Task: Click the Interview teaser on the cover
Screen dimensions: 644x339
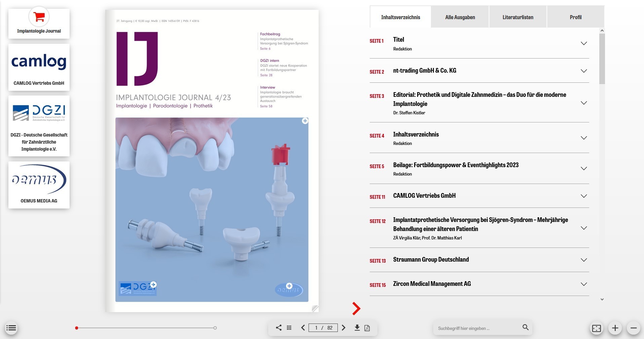Action: [281, 97]
